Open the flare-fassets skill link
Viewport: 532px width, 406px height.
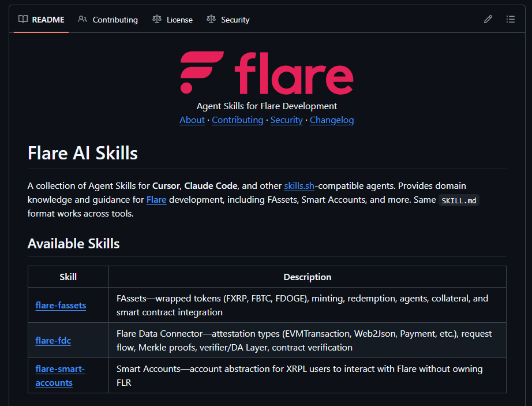coord(61,305)
